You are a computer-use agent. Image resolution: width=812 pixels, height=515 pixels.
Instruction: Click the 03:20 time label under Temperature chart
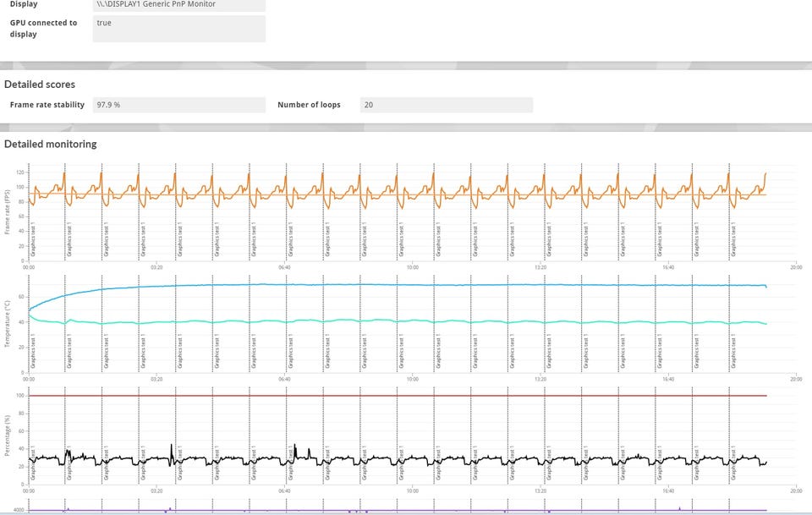point(156,379)
